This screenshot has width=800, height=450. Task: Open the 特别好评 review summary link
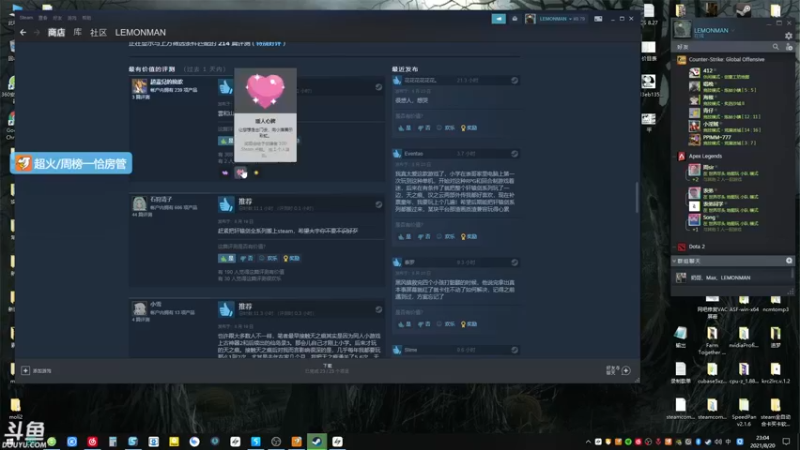tap(269, 43)
